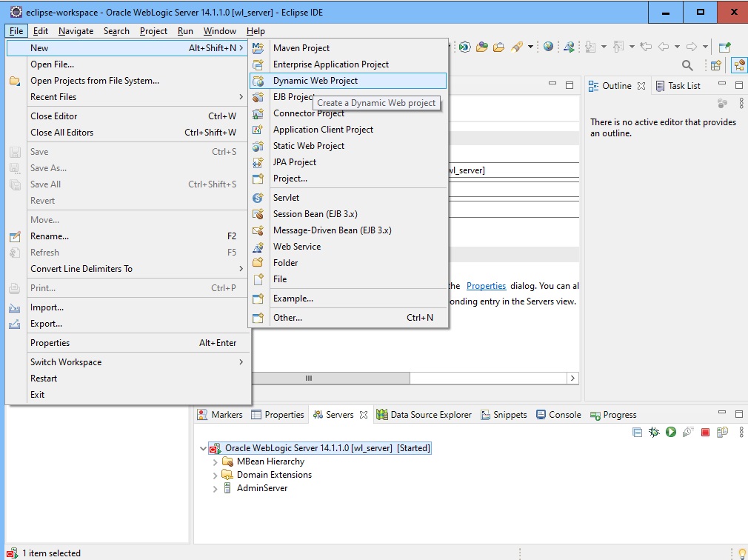748x560 pixels.
Task: Click the gear Skip Breakpoints toolbar icon
Action: [x=464, y=47]
